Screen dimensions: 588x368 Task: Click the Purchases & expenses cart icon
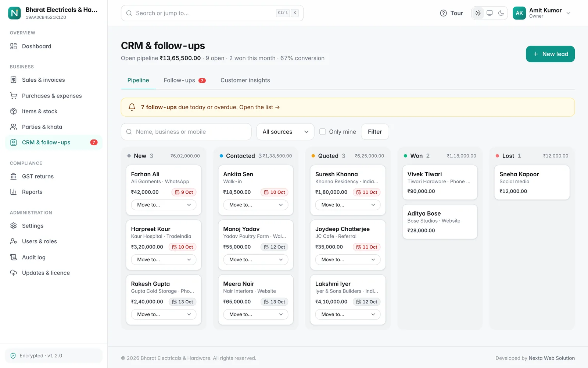(x=14, y=96)
